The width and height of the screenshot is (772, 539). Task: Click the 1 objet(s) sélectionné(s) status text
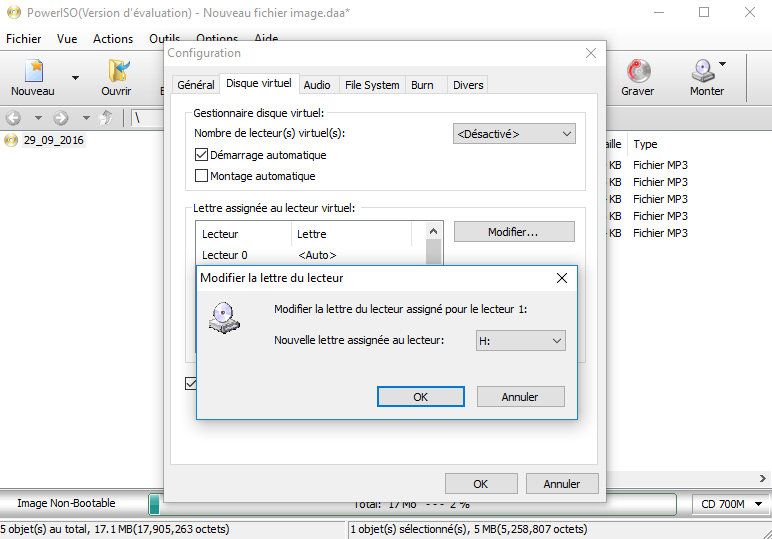tap(469, 529)
